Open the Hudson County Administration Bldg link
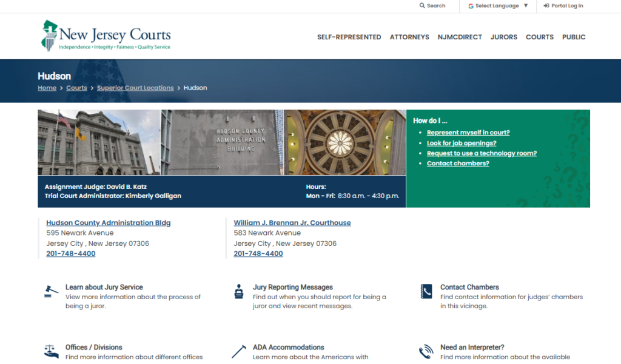This screenshot has width=621, height=364. [108, 223]
